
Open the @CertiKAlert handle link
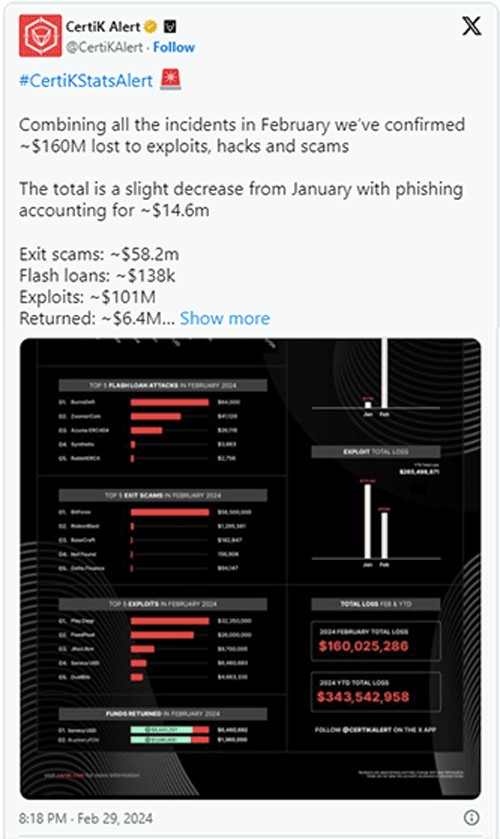(x=104, y=48)
